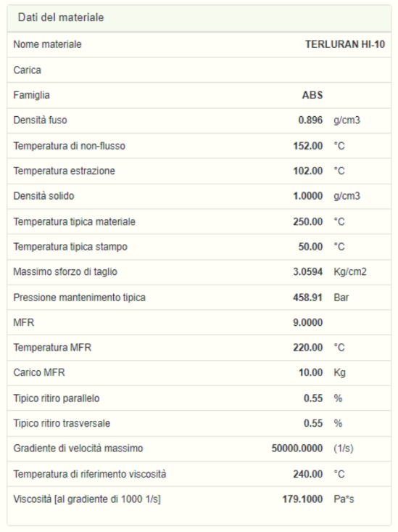Click the Tipico ritiro parallelo label
The width and height of the screenshot is (398, 532).
pyautogui.click(x=57, y=398)
